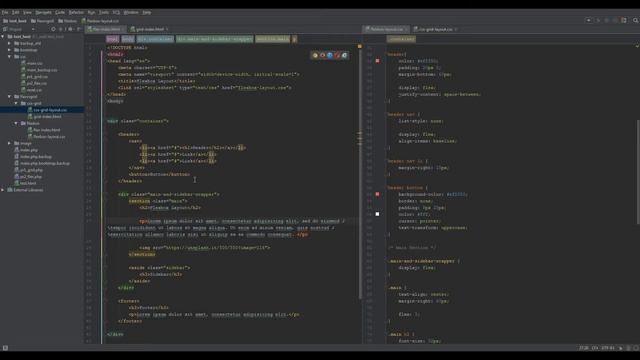Click the html breadcrumb tag above the editor
640x360 pixels.
point(113,39)
